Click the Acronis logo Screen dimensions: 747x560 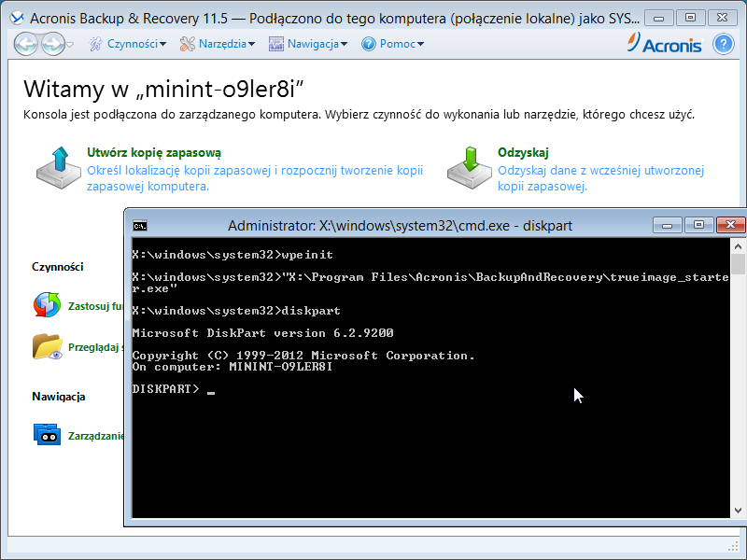point(665,43)
